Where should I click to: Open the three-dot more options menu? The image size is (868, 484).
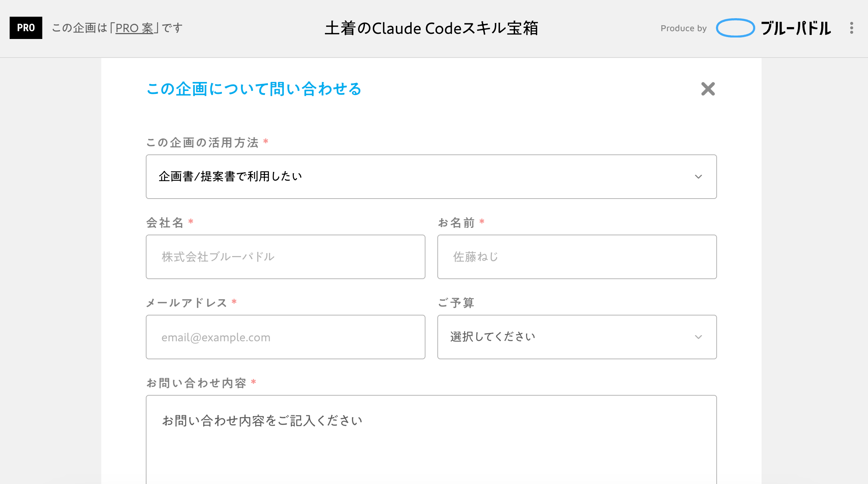coord(852,28)
